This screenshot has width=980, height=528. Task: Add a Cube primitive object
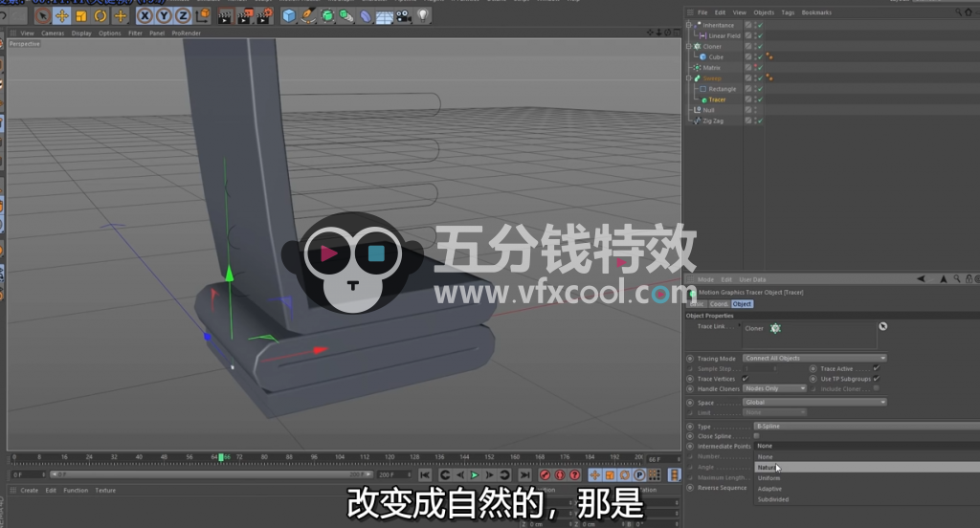(288, 16)
